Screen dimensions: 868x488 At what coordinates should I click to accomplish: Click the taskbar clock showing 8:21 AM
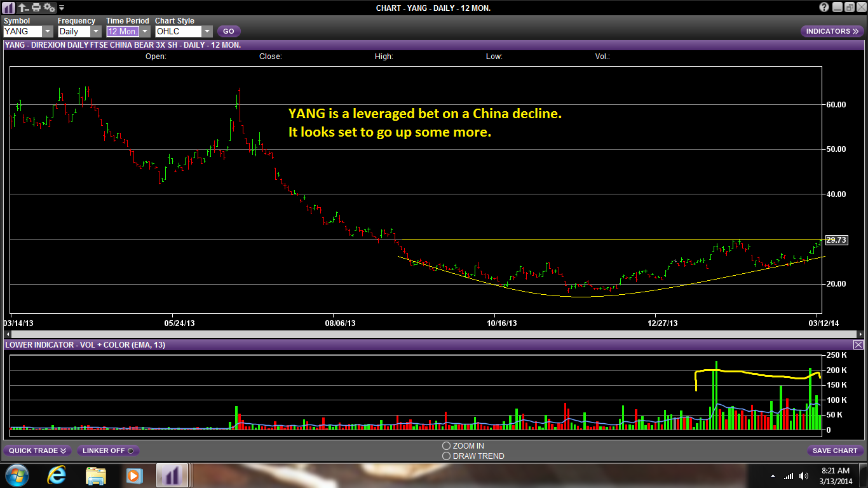(x=835, y=475)
